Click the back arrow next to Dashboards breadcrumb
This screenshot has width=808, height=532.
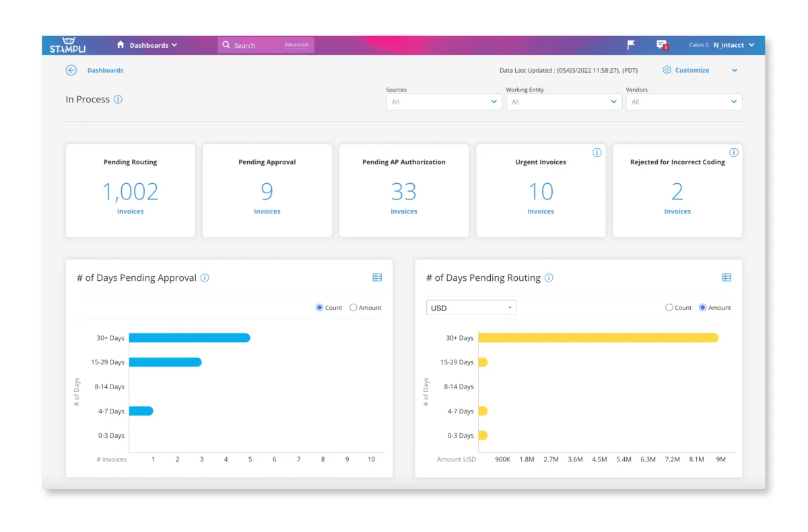(71, 70)
